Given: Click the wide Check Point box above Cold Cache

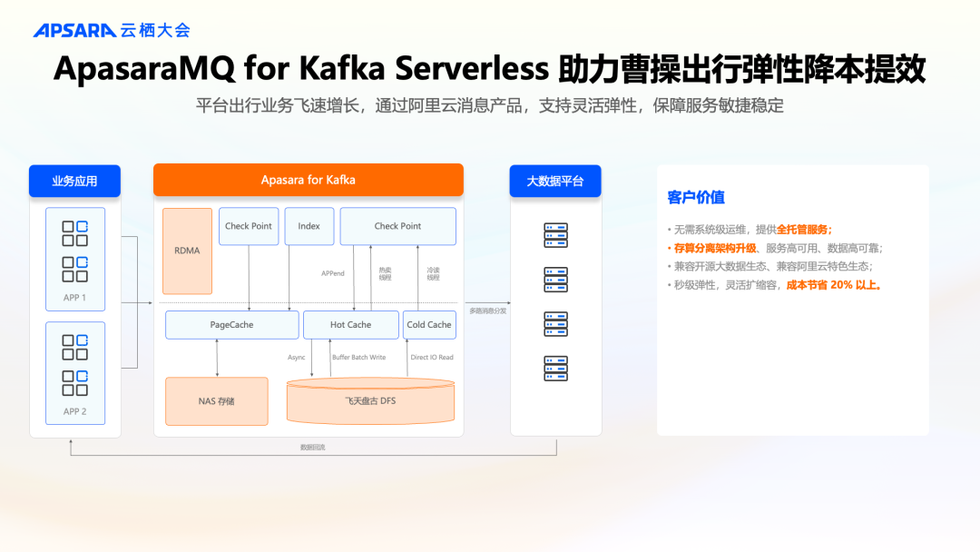Looking at the screenshot, I should tap(397, 226).
